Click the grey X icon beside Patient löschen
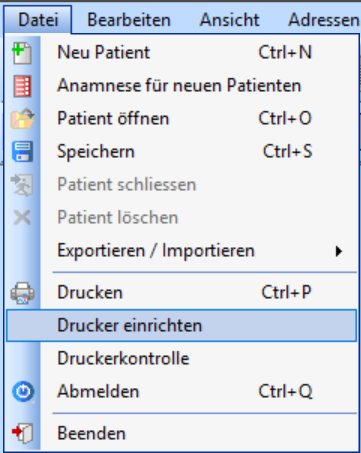The image size is (361, 453). [22, 218]
